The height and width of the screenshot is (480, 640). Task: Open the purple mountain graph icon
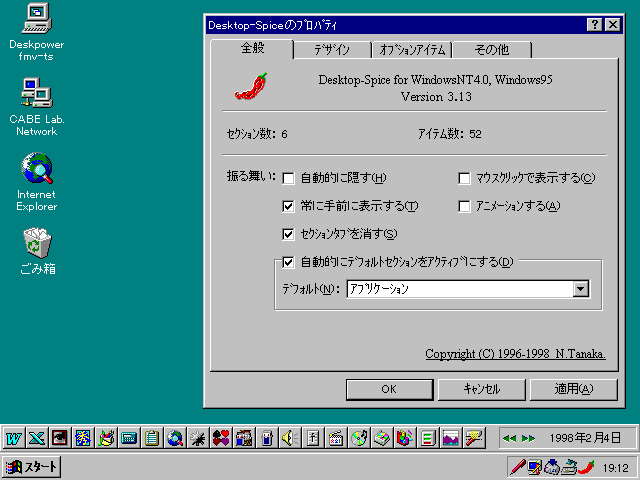(x=451, y=438)
